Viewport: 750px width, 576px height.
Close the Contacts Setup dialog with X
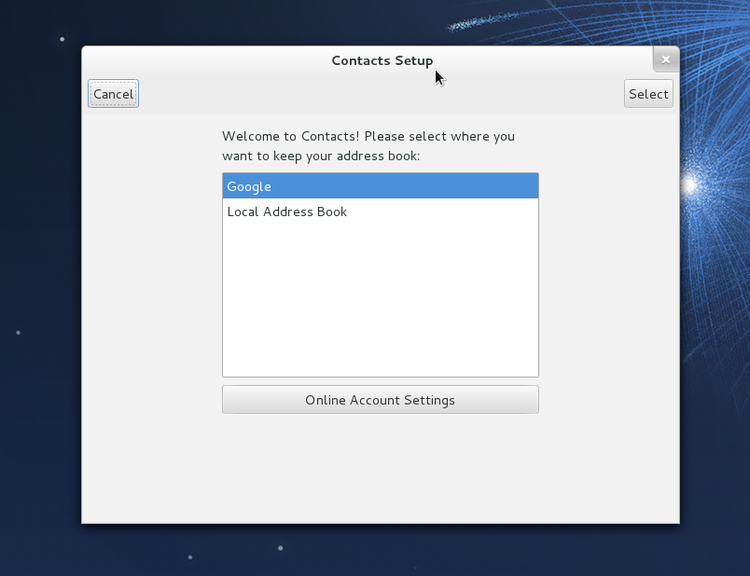coord(665,60)
